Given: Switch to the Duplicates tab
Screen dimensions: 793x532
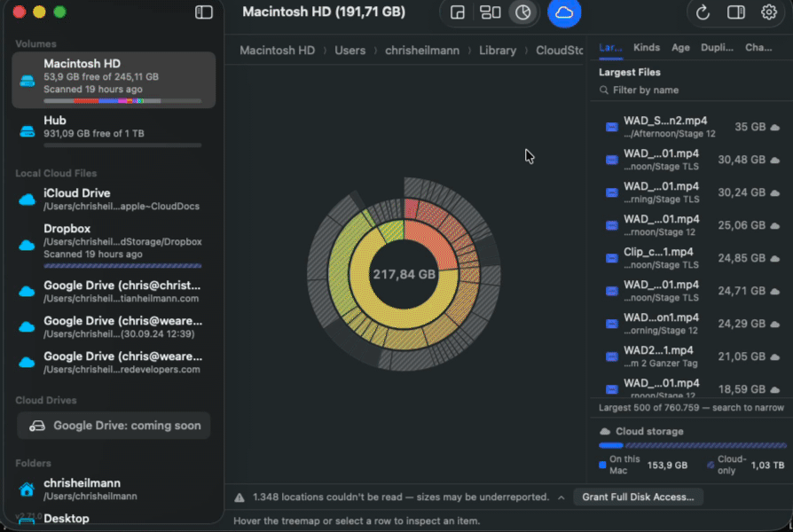Looking at the screenshot, I should [717, 48].
